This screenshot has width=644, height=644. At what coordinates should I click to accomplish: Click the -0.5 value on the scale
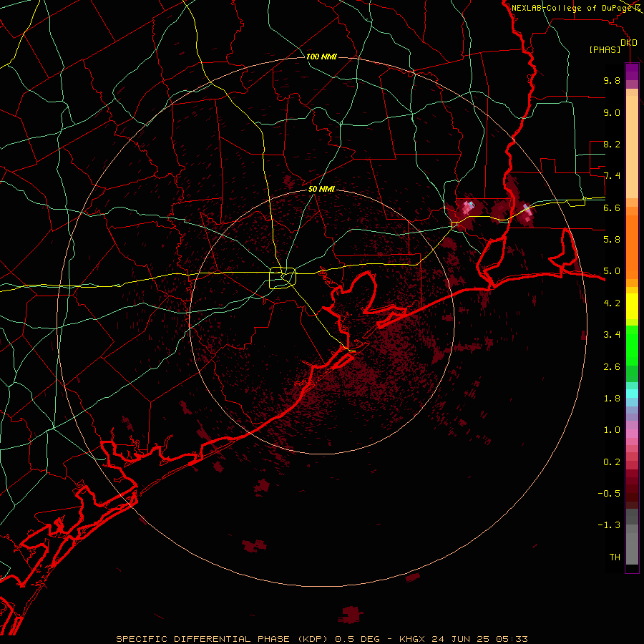click(x=609, y=494)
